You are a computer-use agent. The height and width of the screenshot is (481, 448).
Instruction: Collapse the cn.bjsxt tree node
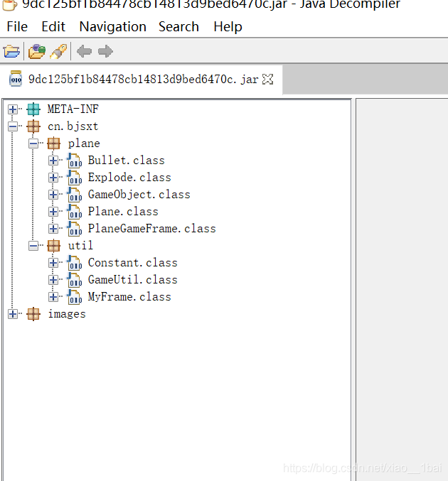coord(13,126)
